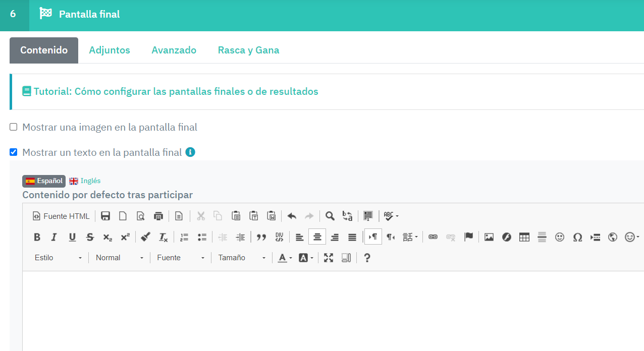
Task: Apply strikethrough formatting in the editor
Action: click(x=90, y=237)
